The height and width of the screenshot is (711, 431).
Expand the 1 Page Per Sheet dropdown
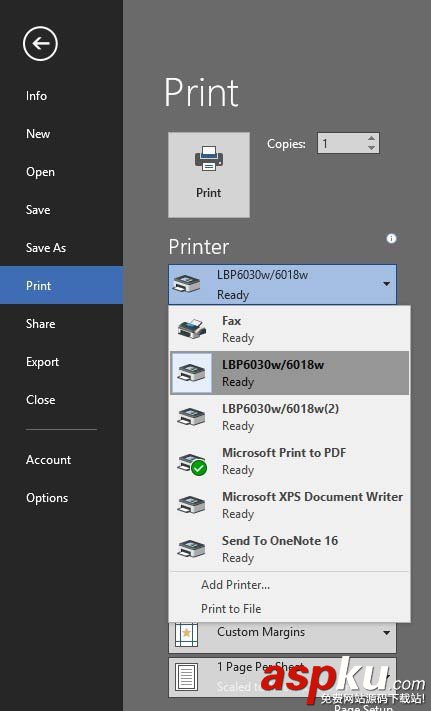pyautogui.click(x=282, y=677)
